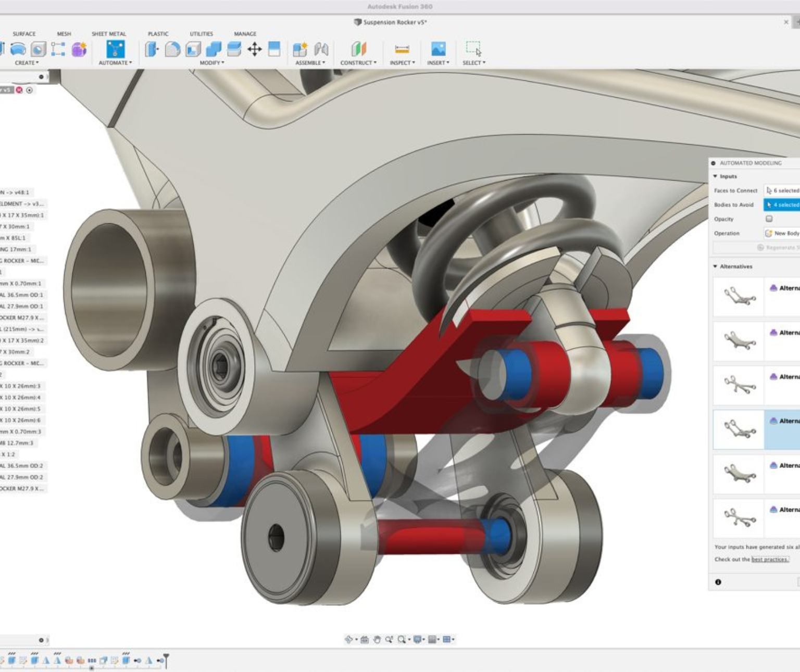Switch to the SHEET METAL tab

click(x=108, y=34)
